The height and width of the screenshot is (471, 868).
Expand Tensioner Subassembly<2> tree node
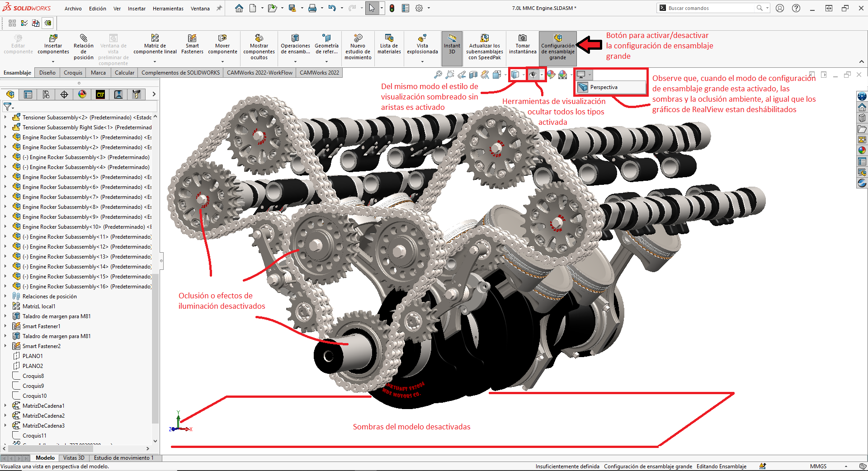5,117
